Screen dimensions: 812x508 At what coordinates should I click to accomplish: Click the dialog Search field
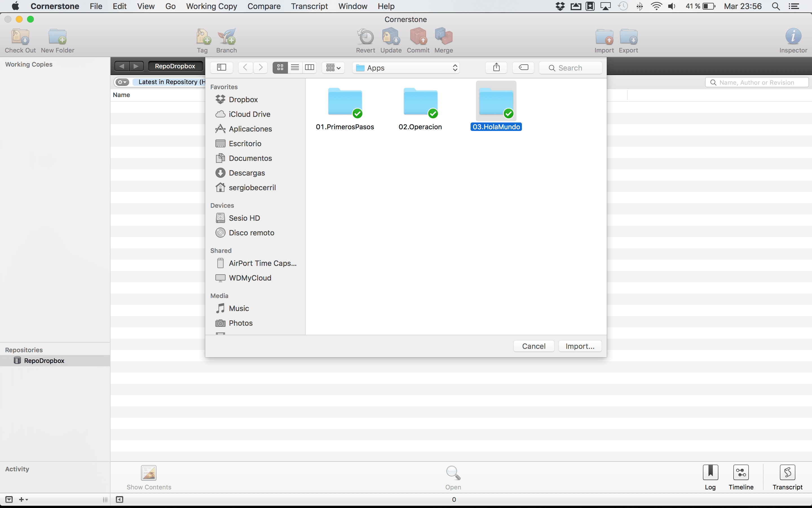point(570,67)
